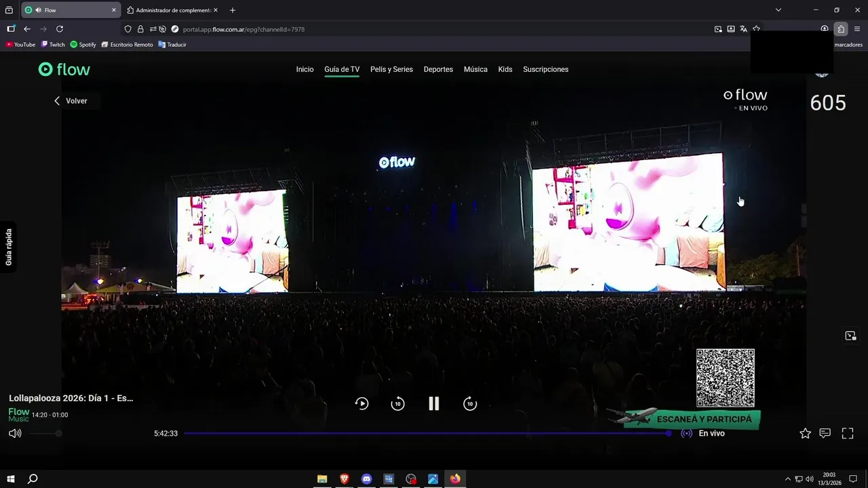Add channel to favorites star icon

(x=805, y=433)
